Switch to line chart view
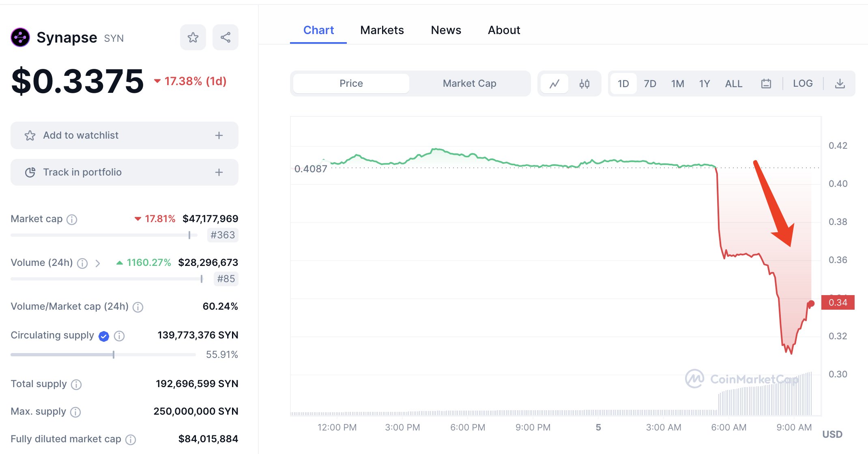Image resolution: width=868 pixels, height=454 pixels. (x=554, y=84)
